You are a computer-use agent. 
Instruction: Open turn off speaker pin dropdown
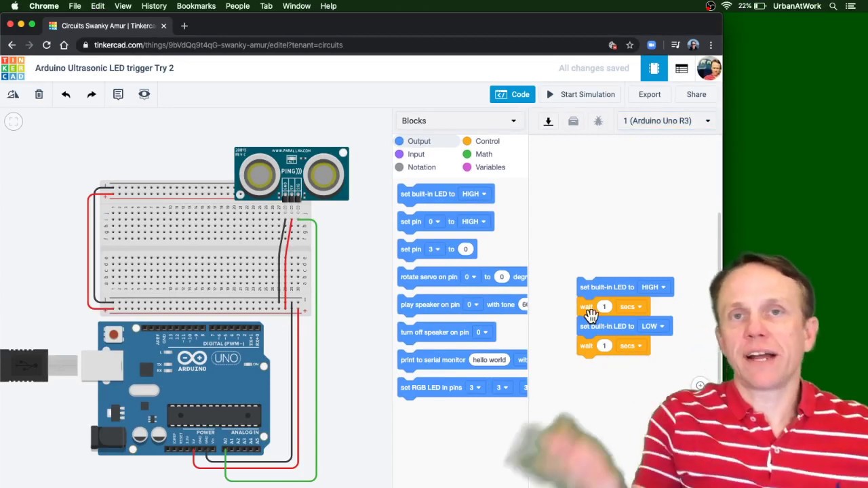(482, 332)
